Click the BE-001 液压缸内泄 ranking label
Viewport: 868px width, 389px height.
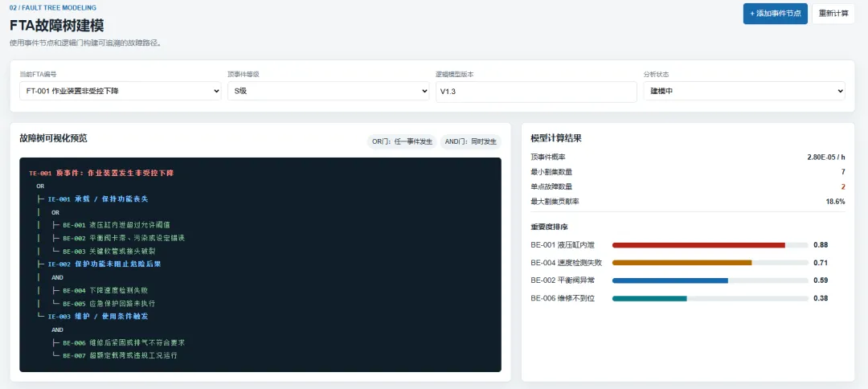point(563,245)
